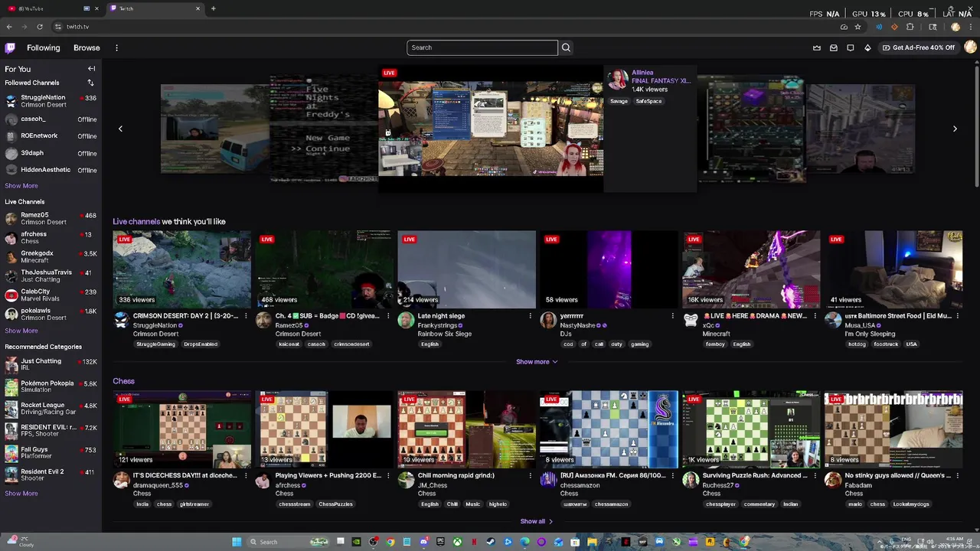Image resolution: width=980 pixels, height=551 pixels.
Task: Open the Twitch more options menu next to Browse
Action: click(x=116, y=47)
